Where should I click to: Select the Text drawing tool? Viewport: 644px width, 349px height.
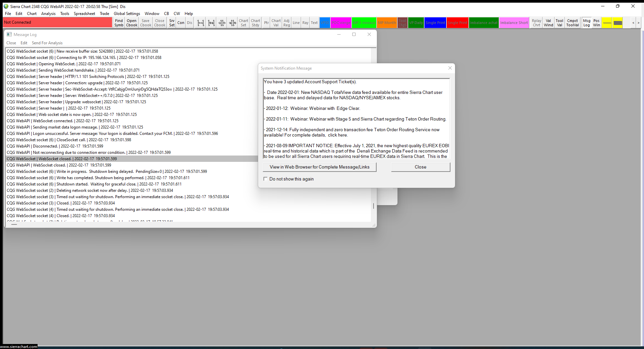[x=314, y=23]
